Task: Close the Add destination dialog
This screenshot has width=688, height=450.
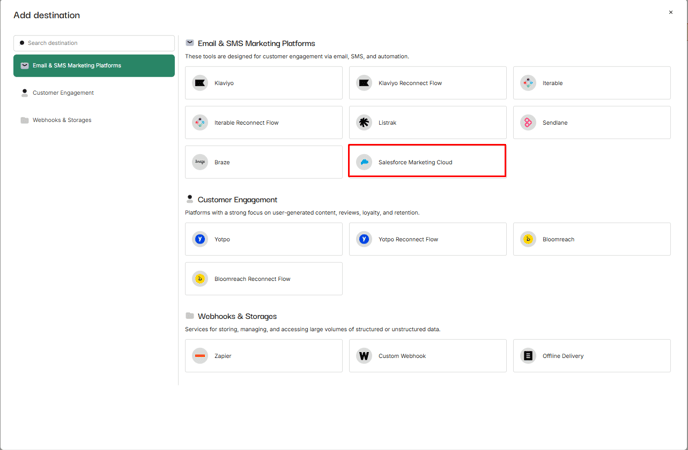Action: tap(671, 13)
